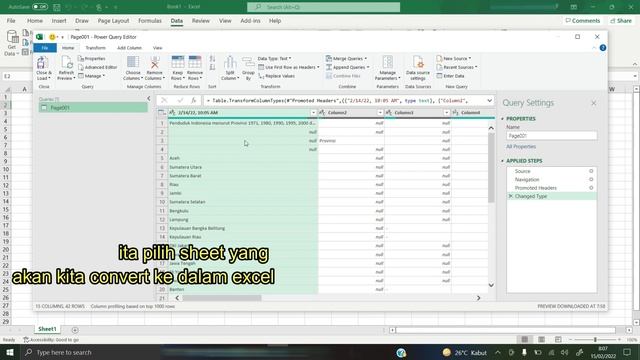
Task: Click Remove Rows icon
Action: (195, 62)
